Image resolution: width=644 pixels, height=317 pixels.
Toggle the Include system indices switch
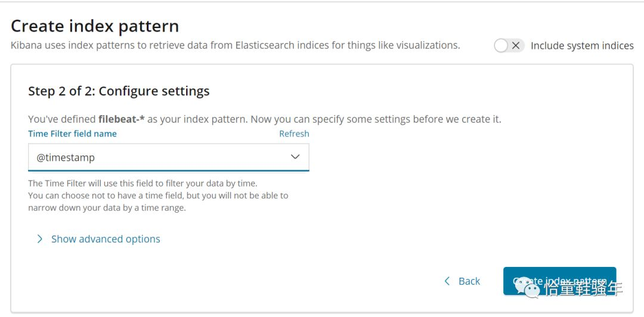(509, 45)
